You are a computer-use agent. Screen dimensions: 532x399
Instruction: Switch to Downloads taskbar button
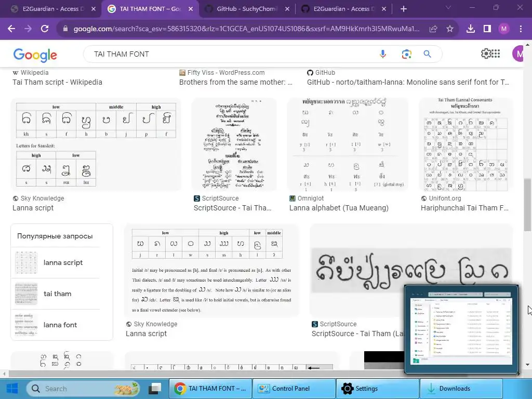tap(461, 389)
